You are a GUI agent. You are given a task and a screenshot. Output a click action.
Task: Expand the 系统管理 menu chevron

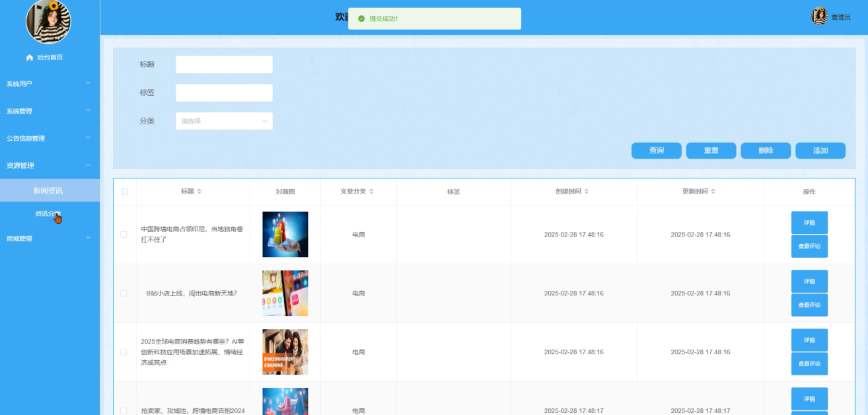click(89, 110)
